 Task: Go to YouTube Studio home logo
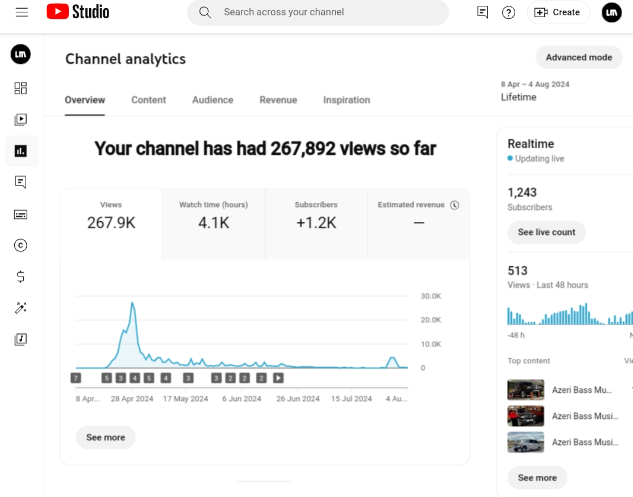pyautogui.click(x=78, y=12)
